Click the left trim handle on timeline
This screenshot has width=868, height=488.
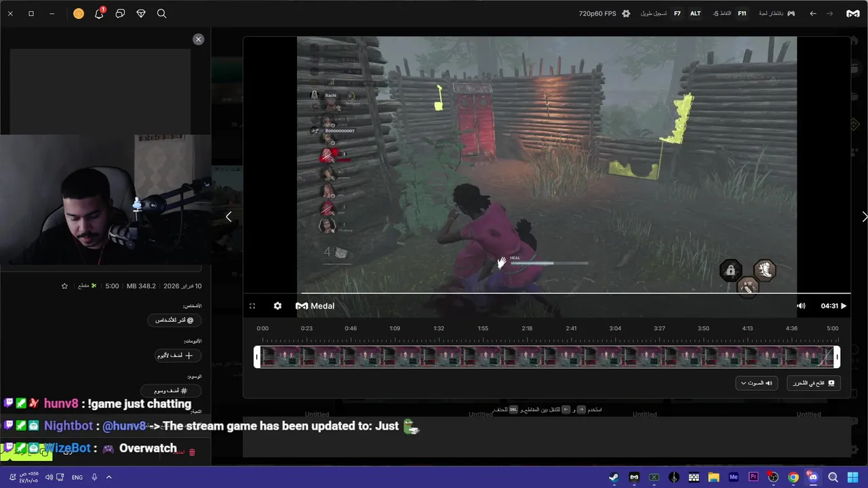[x=257, y=357]
